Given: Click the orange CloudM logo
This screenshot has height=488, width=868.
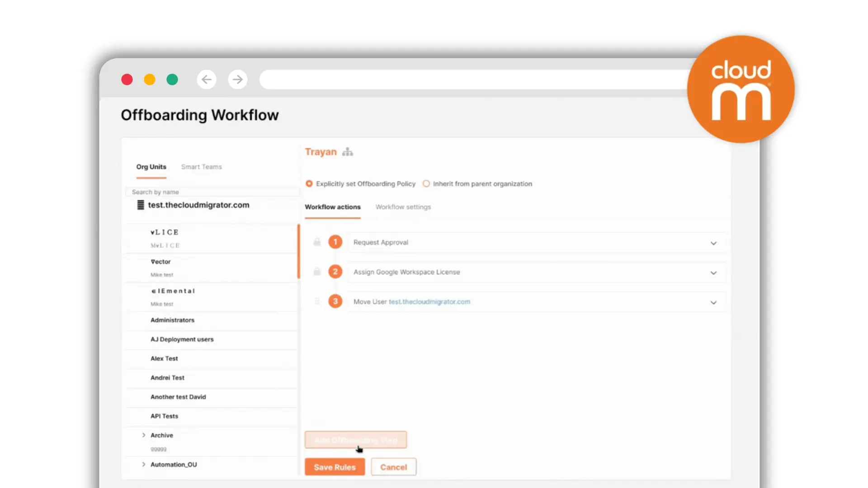Looking at the screenshot, I should 741,89.
